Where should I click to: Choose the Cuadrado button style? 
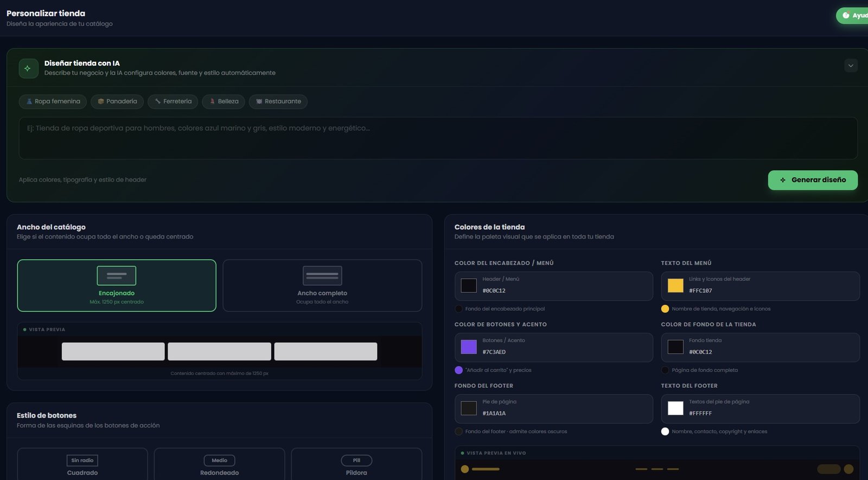(82, 464)
